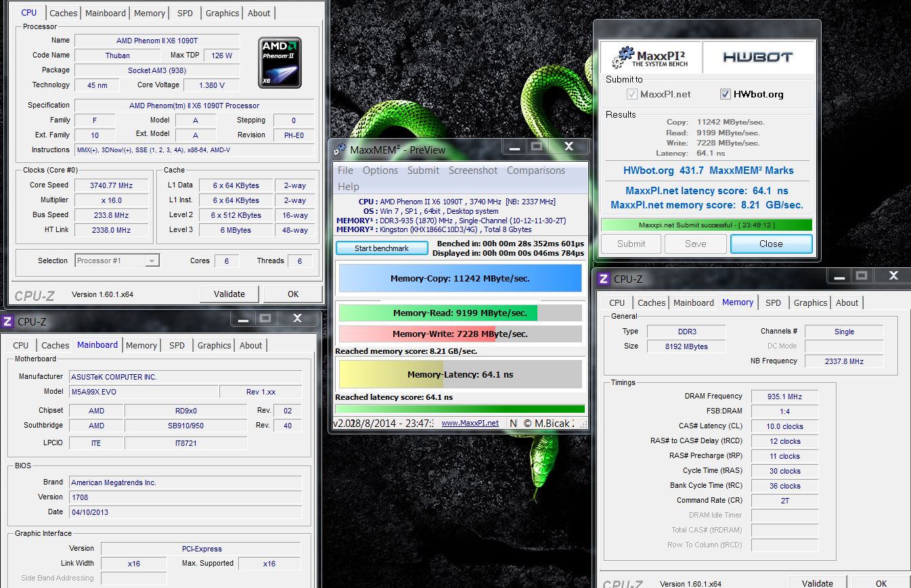
Task: Click the Core Speed 3740.77 MHz field
Action: click(111, 185)
